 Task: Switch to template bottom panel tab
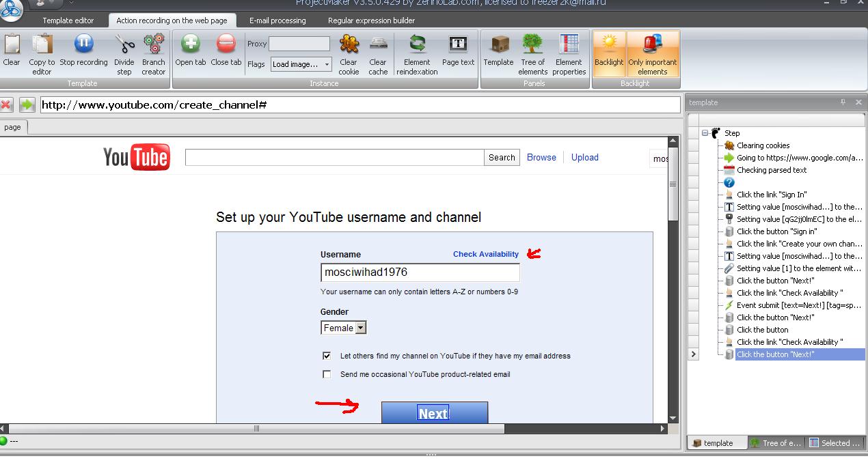tap(717, 443)
